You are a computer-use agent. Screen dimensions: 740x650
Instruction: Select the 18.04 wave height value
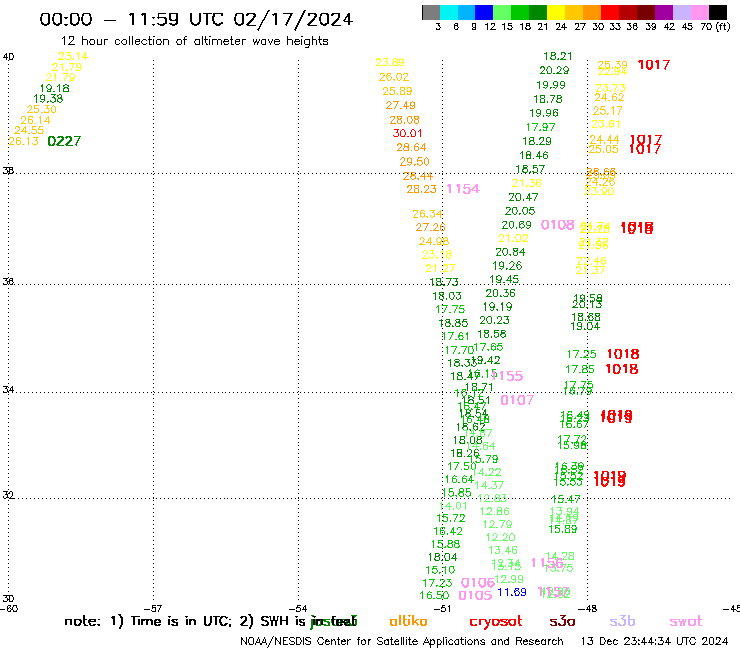point(442,557)
